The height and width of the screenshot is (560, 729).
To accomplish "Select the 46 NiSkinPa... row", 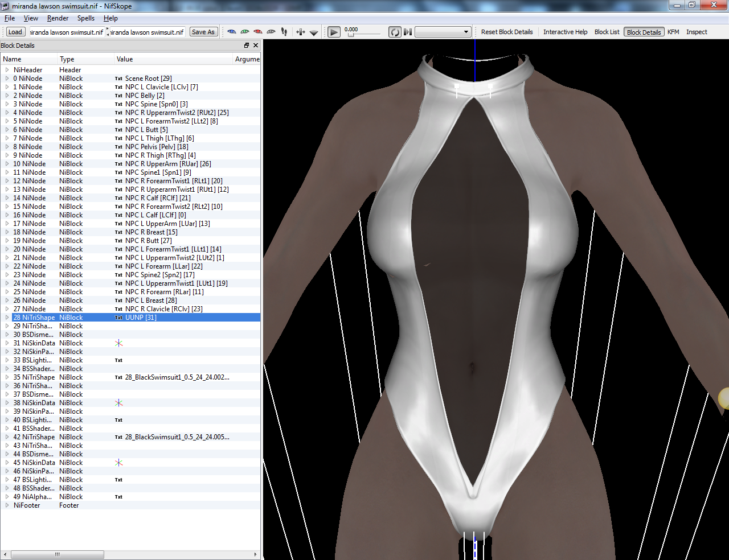I will pos(130,471).
